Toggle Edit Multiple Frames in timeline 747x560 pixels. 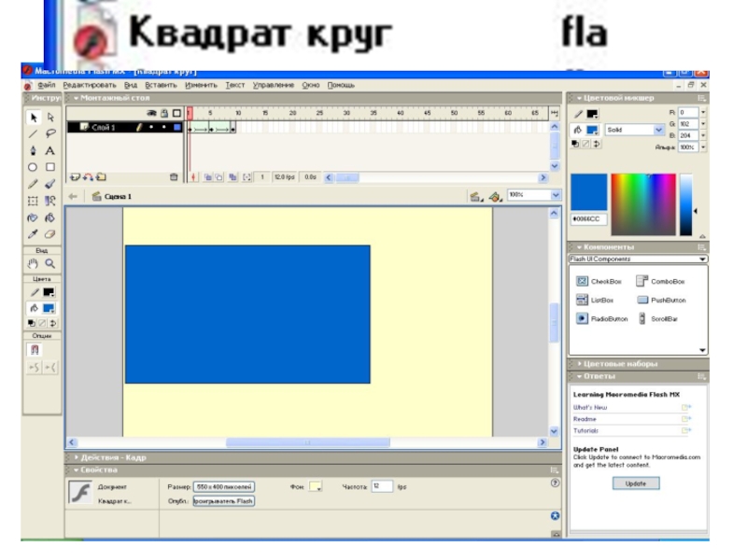(233, 177)
